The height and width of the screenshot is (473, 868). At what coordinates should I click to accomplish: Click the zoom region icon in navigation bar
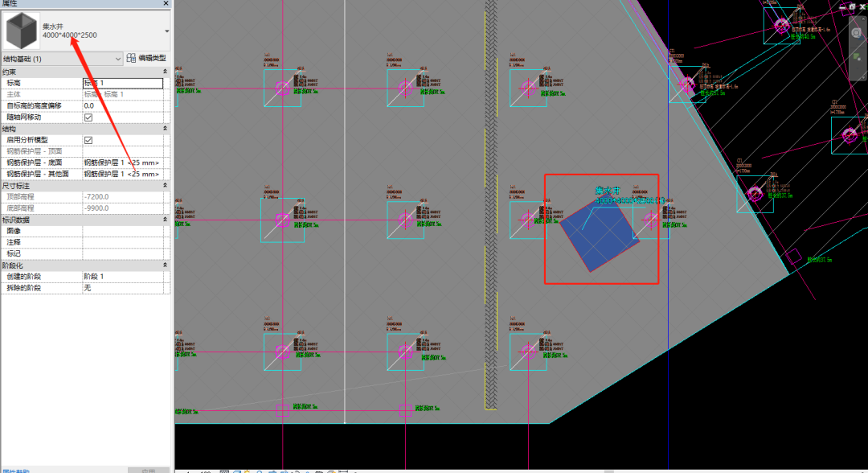(857, 57)
